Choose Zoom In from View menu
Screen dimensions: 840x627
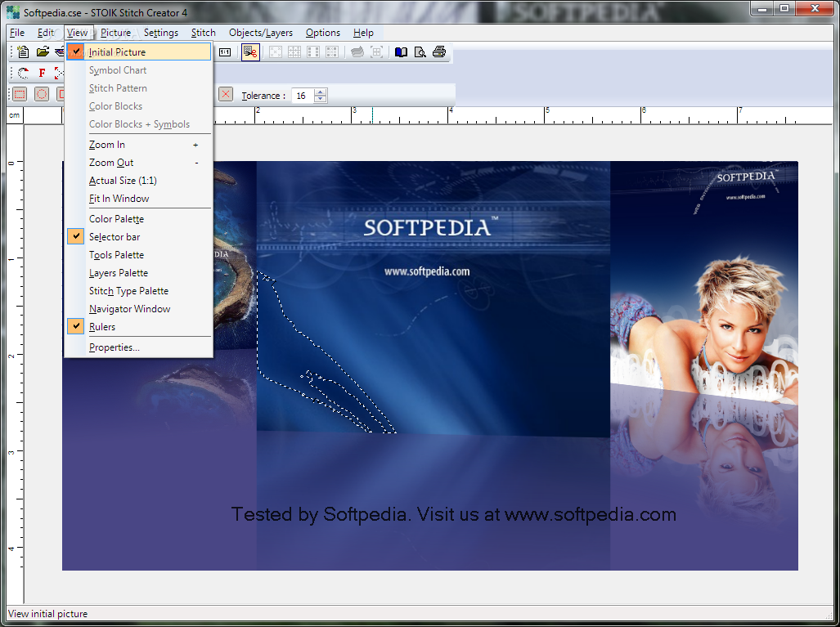point(138,145)
